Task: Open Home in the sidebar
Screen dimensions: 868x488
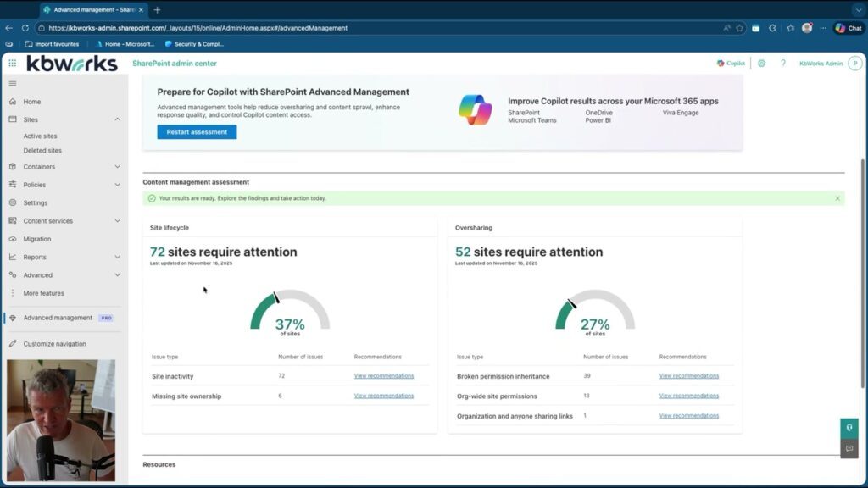Action: click(32, 102)
